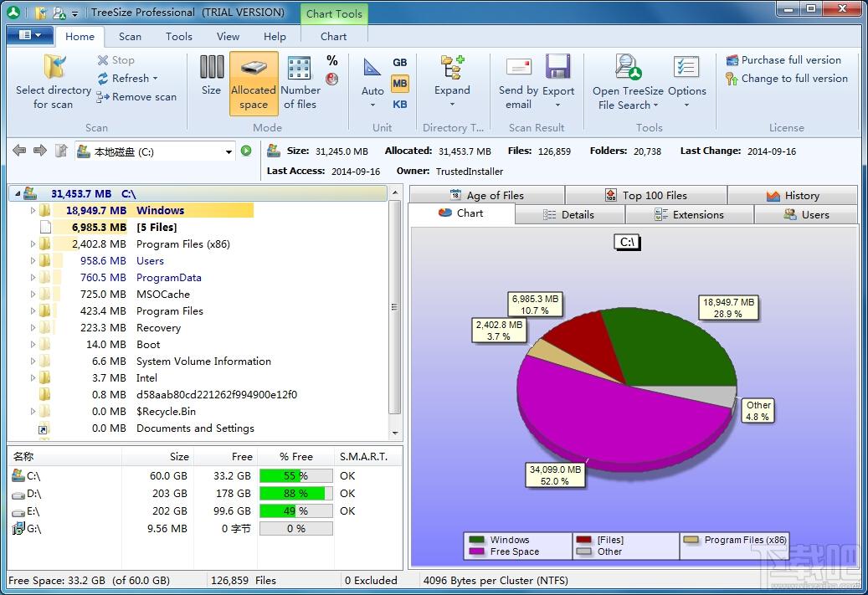The height and width of the screenshot is (595, 868).
Task: Expand the ProgramData folder node
Action: [33, 277]
